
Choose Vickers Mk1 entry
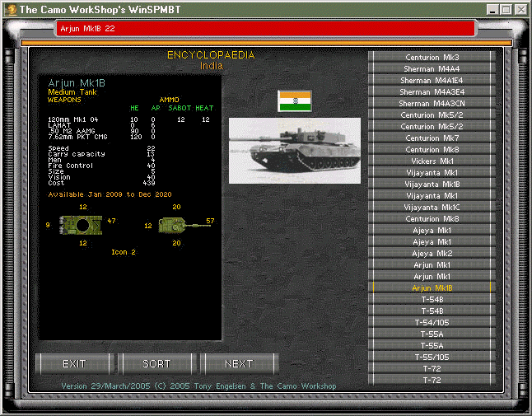[432, 161]
